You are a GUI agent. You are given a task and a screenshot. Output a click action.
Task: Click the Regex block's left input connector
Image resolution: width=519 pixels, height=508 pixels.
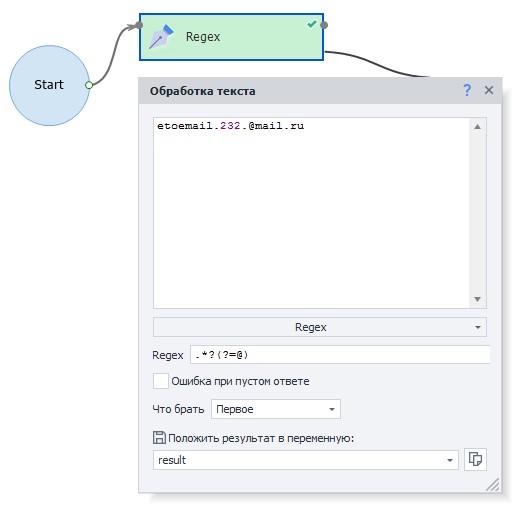coord(139,25)
